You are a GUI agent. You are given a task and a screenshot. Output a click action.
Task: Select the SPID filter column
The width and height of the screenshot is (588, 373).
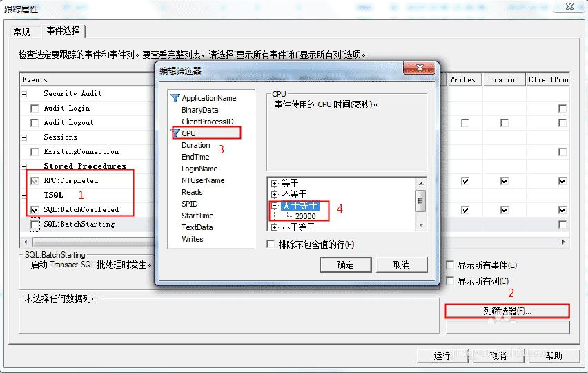(189, 204)
